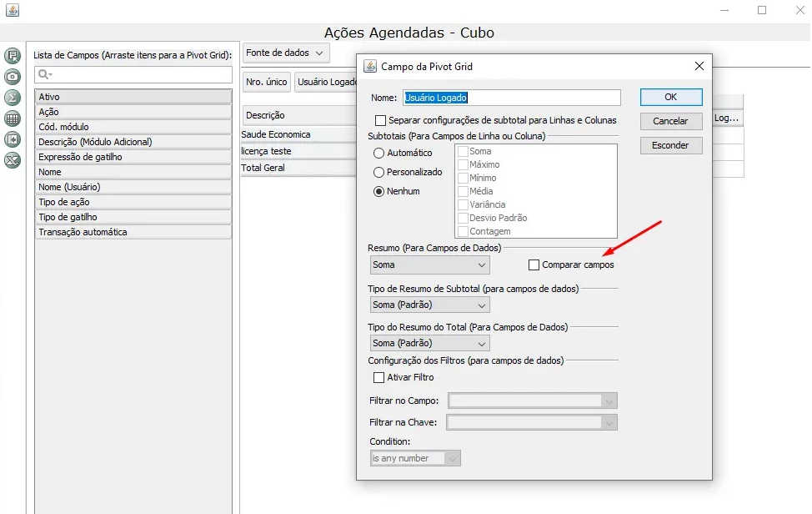Tick Separar configurações de subtotal checkbox

[x=380, y=120]
